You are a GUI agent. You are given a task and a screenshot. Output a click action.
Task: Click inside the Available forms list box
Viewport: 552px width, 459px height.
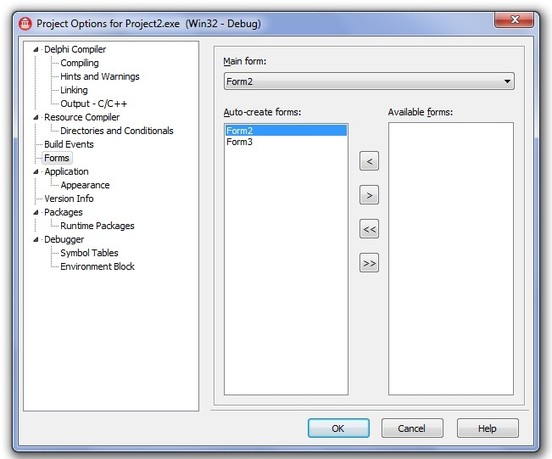(x=451, y=259)
